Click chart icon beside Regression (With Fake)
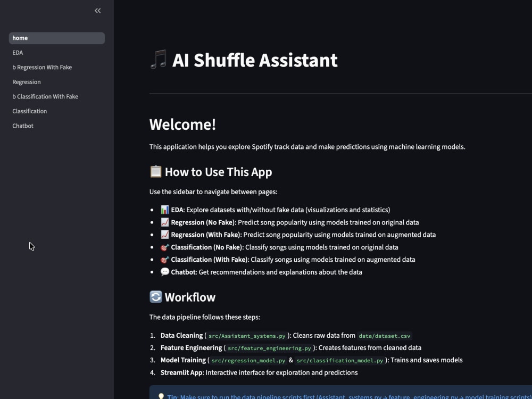The height and width of the screenshot is (399, 532). pyautogui.click(x=164, y=235)
